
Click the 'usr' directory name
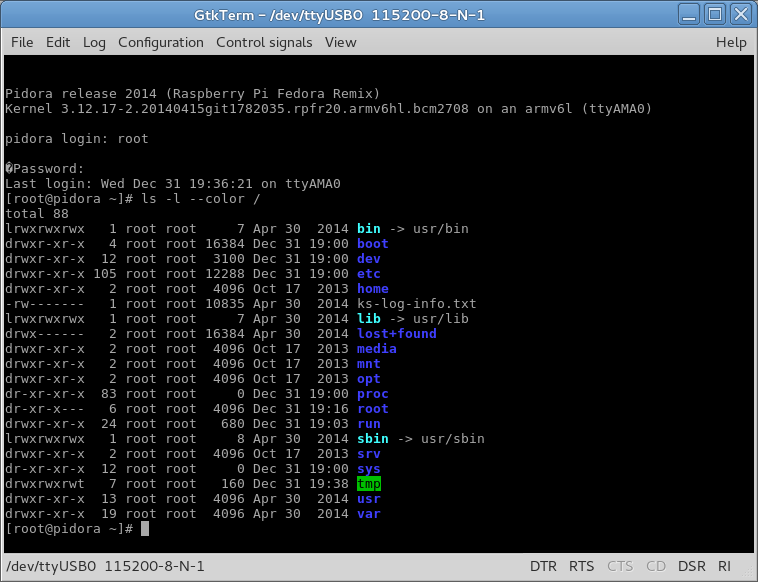click(x=368, y=498)
